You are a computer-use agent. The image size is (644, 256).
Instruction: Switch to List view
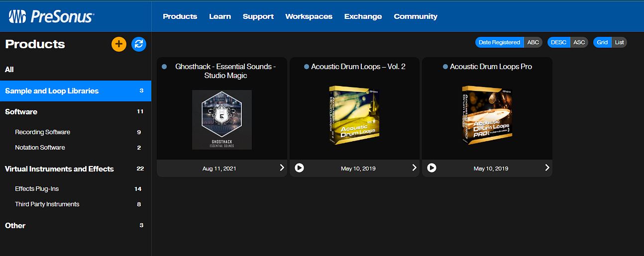coord(619,42)
